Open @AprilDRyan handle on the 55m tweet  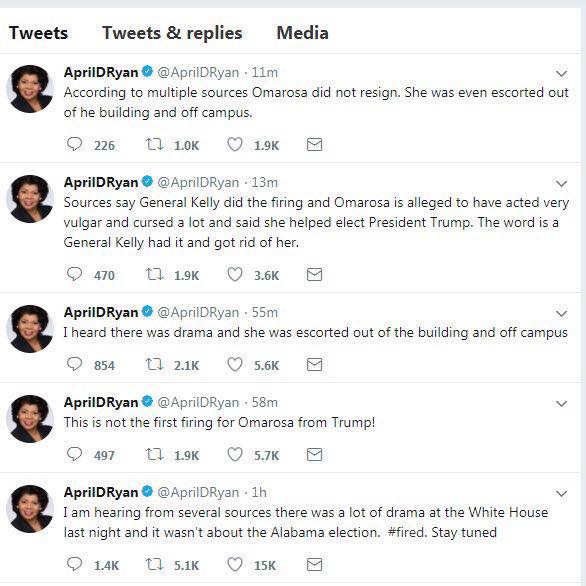[198, 312]
